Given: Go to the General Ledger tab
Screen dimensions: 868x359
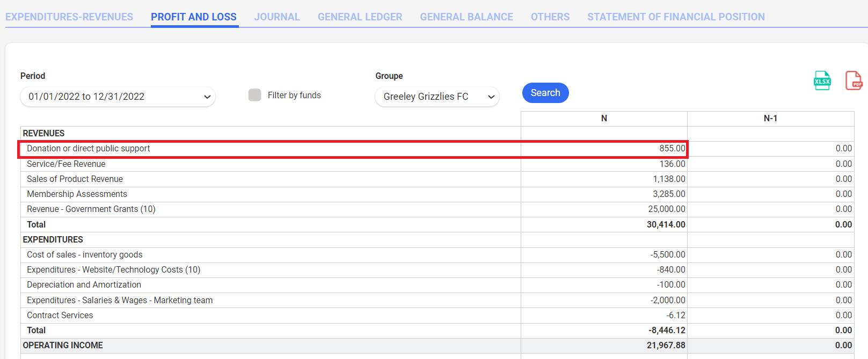Looking at the screenshot, I should click(360, 17).
